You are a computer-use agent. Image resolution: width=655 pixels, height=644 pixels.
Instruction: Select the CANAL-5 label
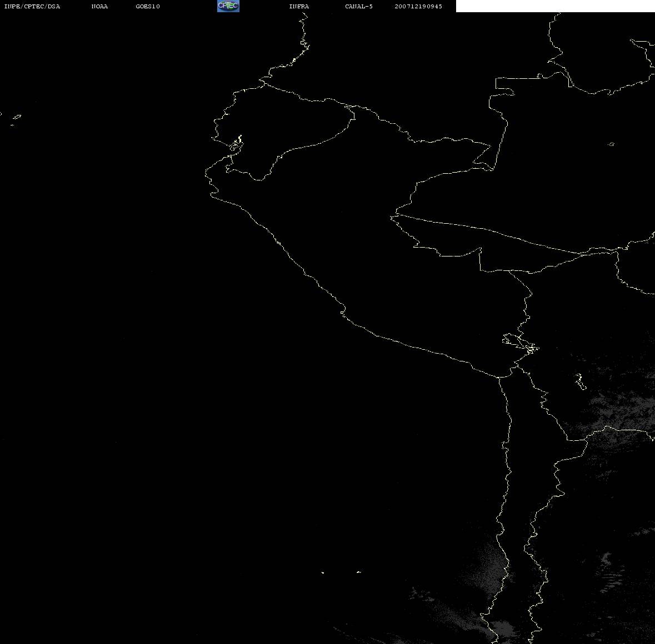click(359, 7)
